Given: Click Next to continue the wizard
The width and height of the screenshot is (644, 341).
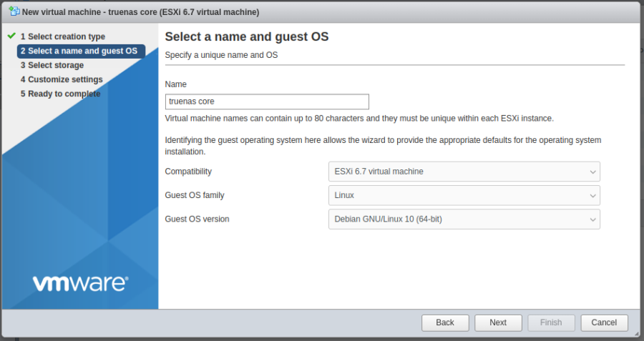Looking at the screenshot, I should (x=498, y=322).
